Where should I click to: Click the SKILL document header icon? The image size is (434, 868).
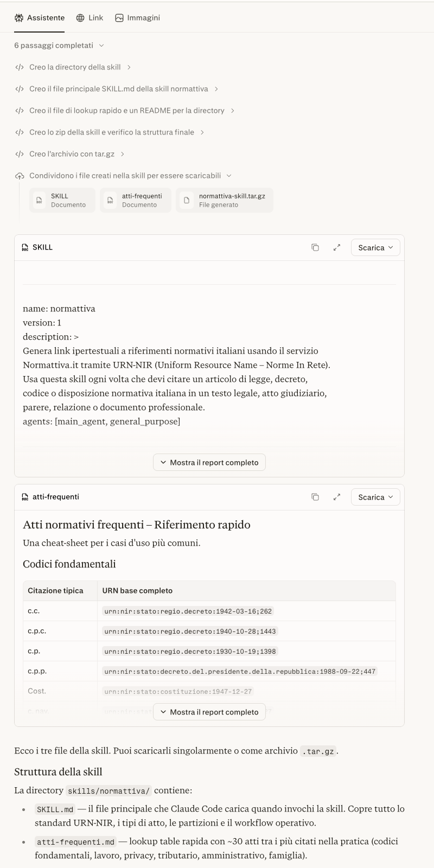click(x=25, y=247)
